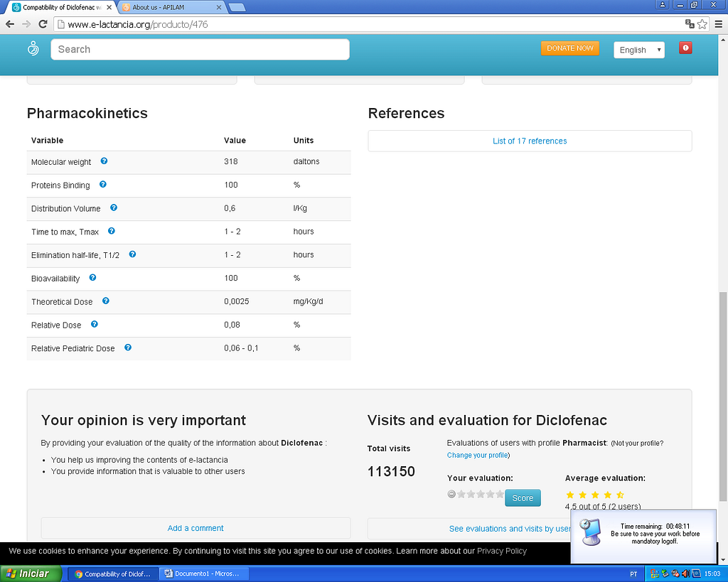Click the Pharmacokinetics heading
This screenshot has height=582, width=728.
[x=87, y=113]
